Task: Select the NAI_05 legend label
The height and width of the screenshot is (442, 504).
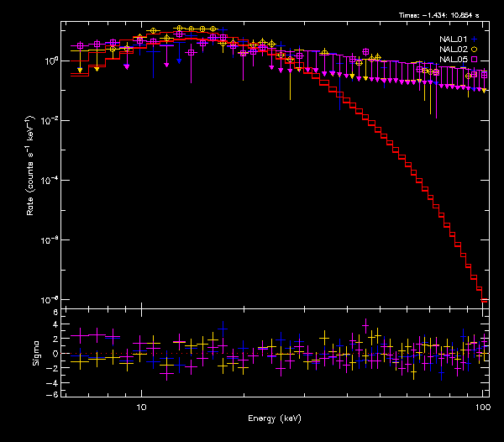Action: pos(454,60)
